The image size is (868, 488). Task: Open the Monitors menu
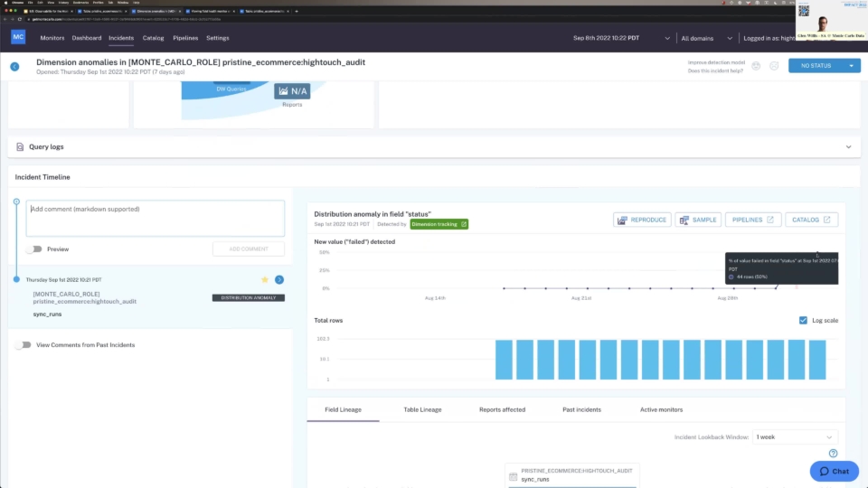[x=52, y=38]
